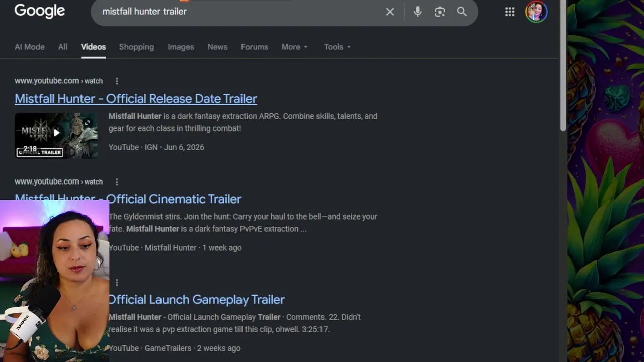Start voice search with the microphone icon

(x=417, y=12)
